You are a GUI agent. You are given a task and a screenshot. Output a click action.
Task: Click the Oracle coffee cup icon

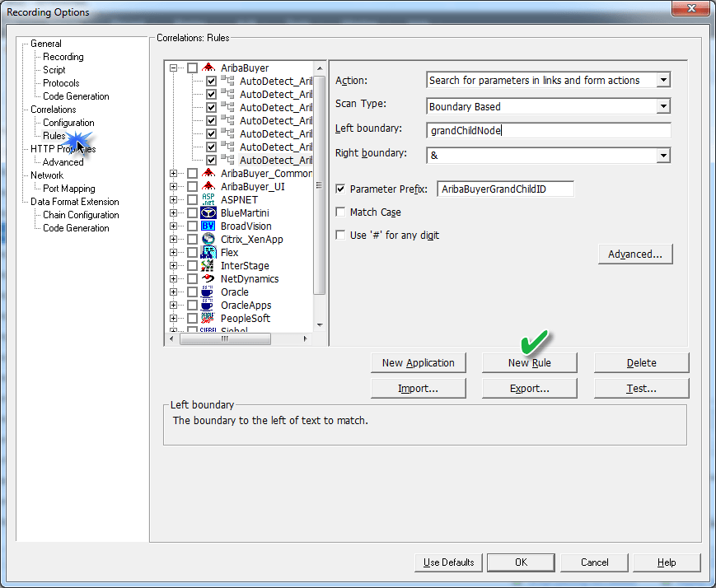208,292
